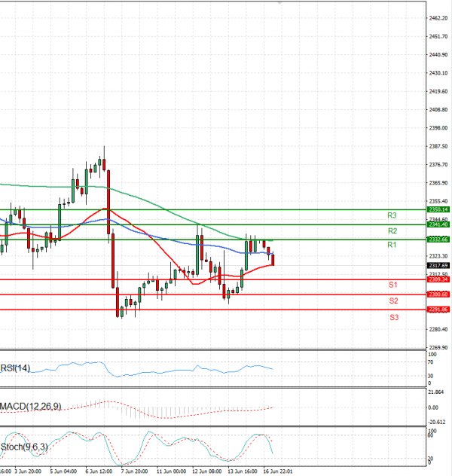Viewport: 452px width, 476px height.
Task: Click the MACD 21.864 scale value
Action: [x=435, y=392]
